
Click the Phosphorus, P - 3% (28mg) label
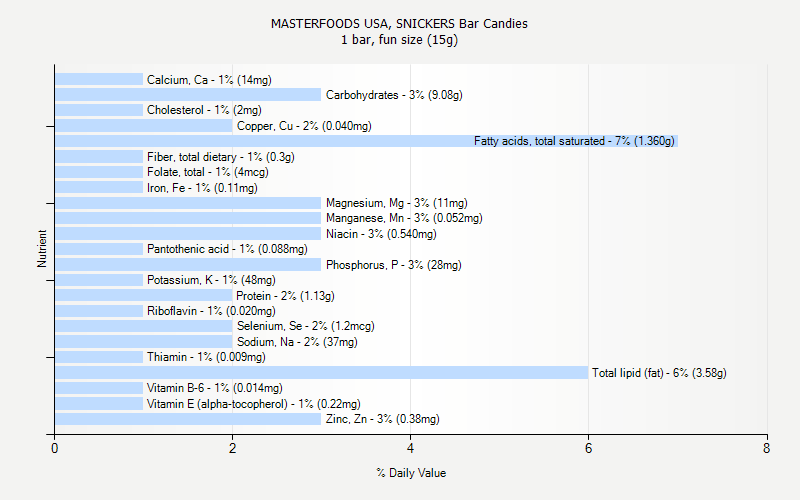click(x=393, y=265)
